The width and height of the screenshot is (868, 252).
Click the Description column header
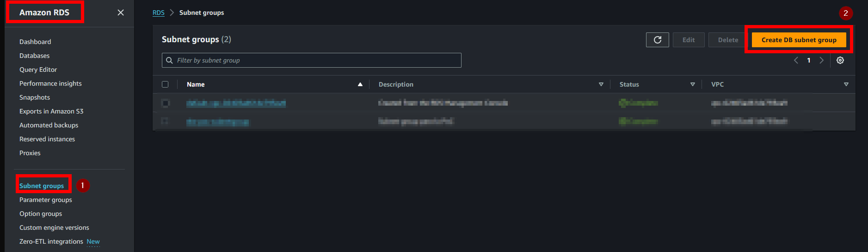[396, 84]
